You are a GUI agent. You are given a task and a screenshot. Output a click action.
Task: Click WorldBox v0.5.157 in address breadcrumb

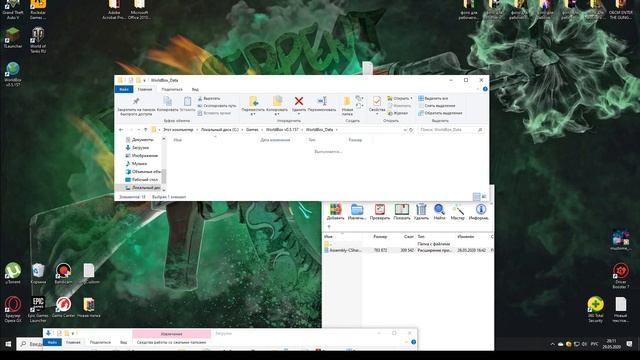click(282, 130)
